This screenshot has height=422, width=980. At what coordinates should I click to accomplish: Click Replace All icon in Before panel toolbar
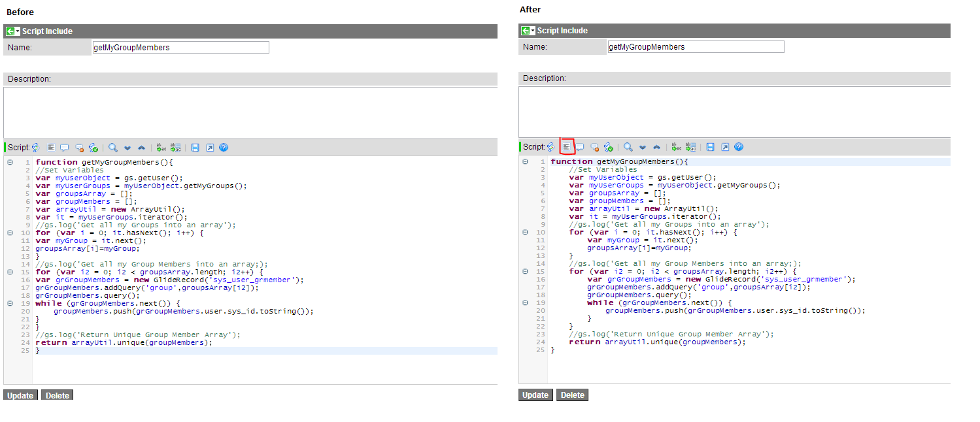(x=175, y=148)
